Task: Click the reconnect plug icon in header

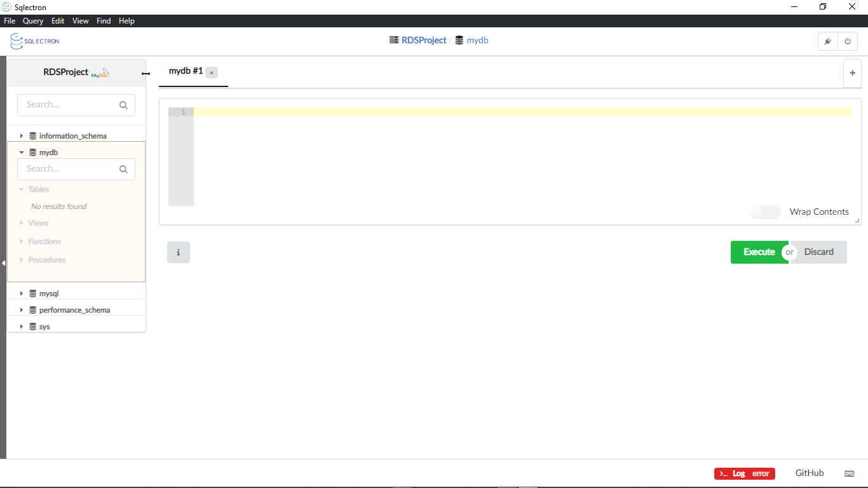Action: pos(827,41)
